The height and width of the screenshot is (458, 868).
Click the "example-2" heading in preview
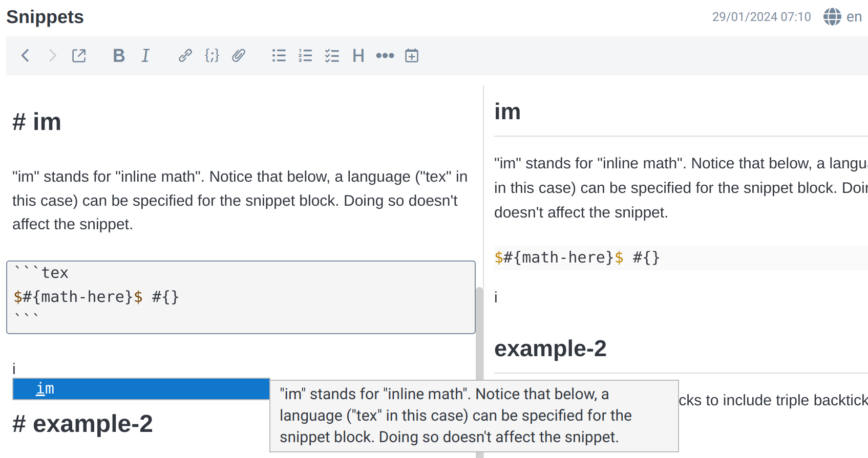551,348
